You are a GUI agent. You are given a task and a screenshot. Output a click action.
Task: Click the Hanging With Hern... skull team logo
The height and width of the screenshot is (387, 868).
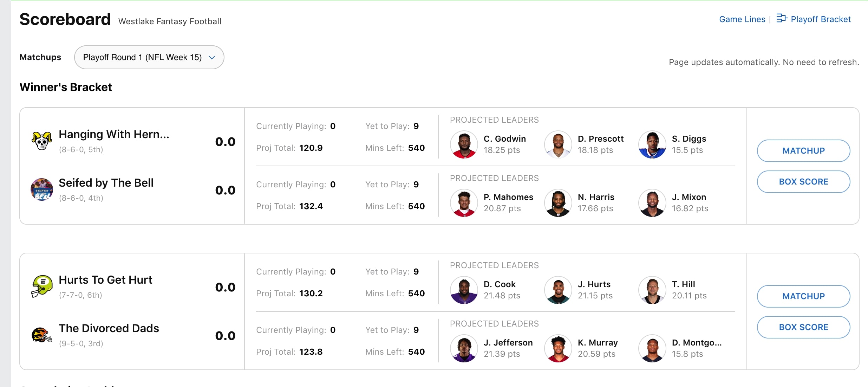42,141
